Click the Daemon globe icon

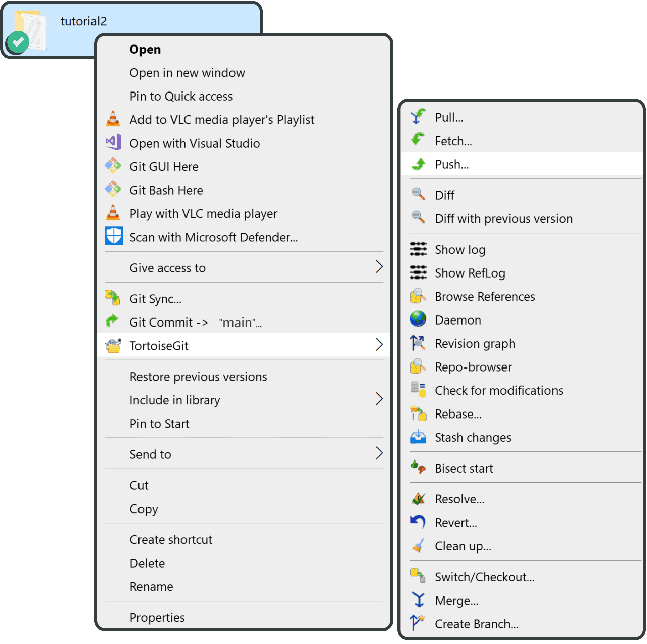418,319
